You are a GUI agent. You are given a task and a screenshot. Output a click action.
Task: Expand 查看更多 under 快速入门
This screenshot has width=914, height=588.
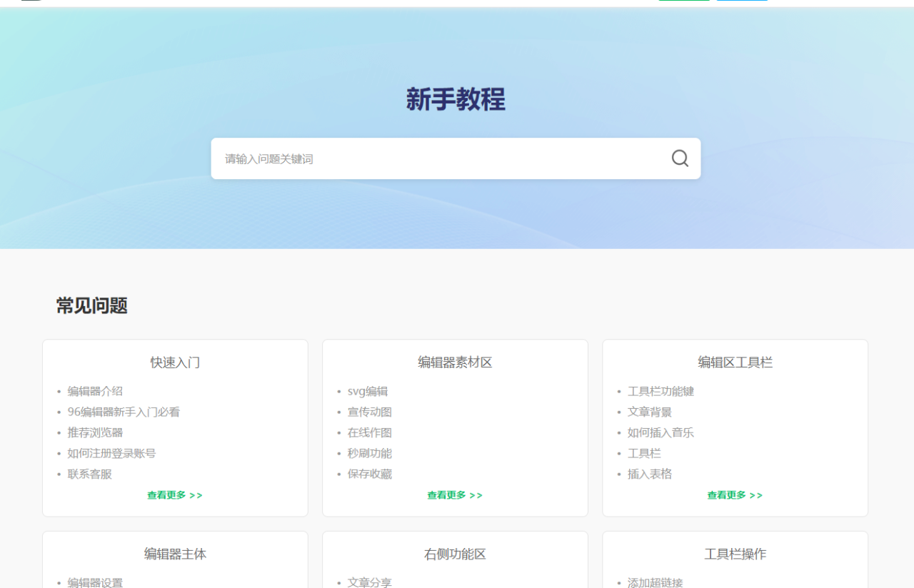175,495
